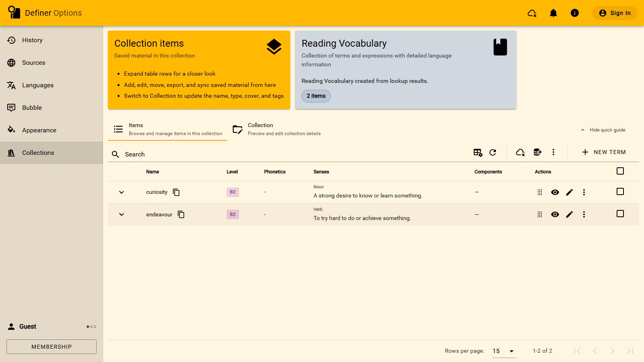This screenshot has height=362, width=644.
Task: Copy the term endeavour
Action: click(181, 214)
